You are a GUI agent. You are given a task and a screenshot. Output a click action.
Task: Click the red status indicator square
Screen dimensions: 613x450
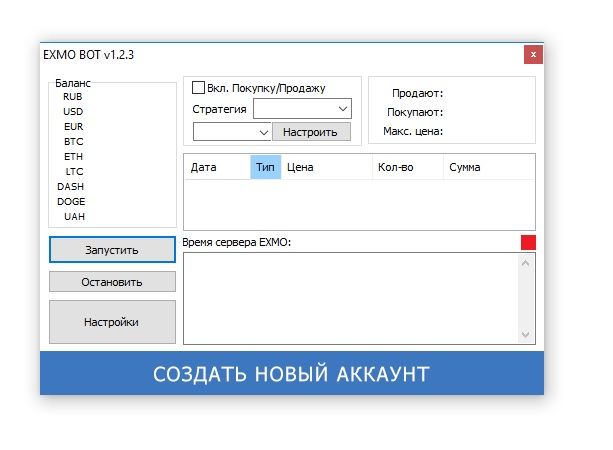528,242
